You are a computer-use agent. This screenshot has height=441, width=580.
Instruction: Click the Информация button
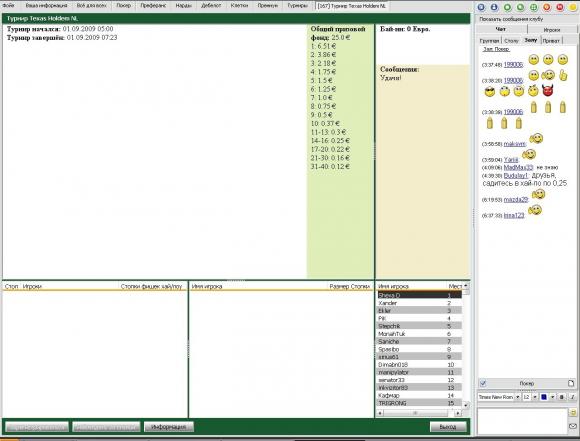(x=169, y=427)
